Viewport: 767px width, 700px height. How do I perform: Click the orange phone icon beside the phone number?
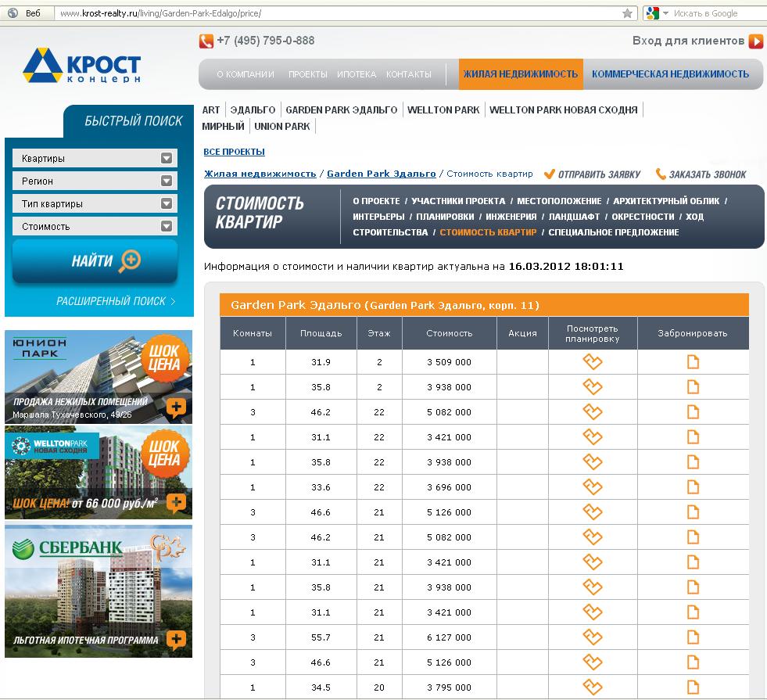click(x=206, y=41)
